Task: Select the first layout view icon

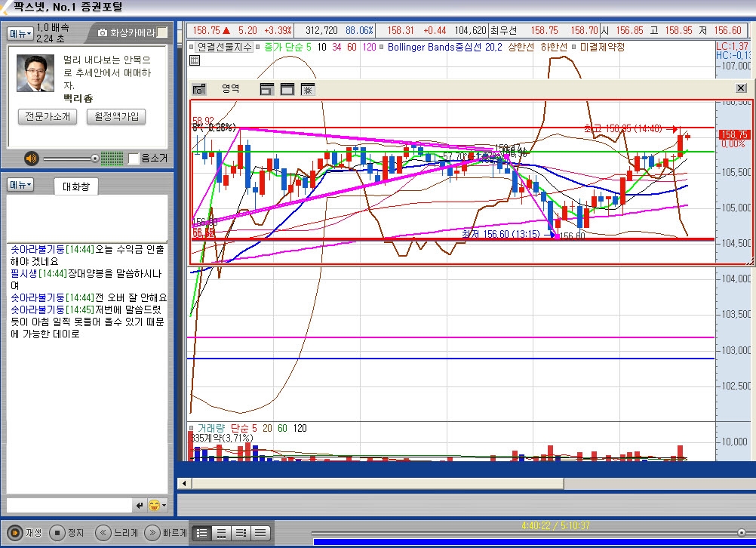Action: coord(201,533)
